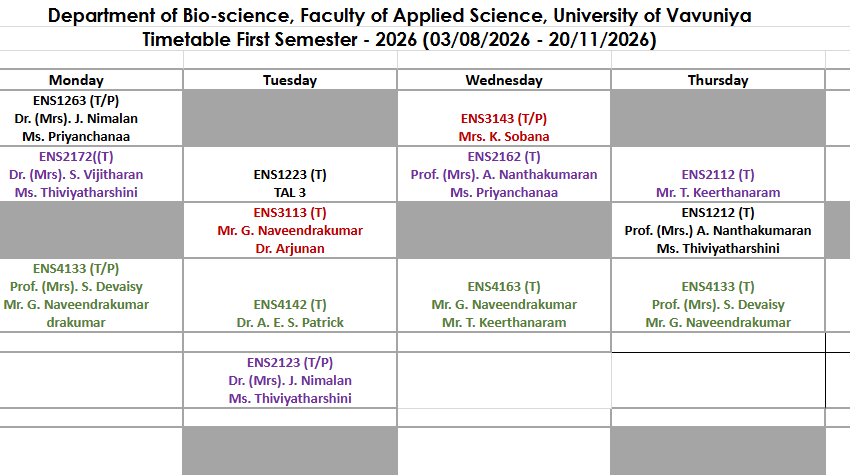Select the ENS4133 (T) Thursday cell
850x475 pixels.
(x=718, y=295)
